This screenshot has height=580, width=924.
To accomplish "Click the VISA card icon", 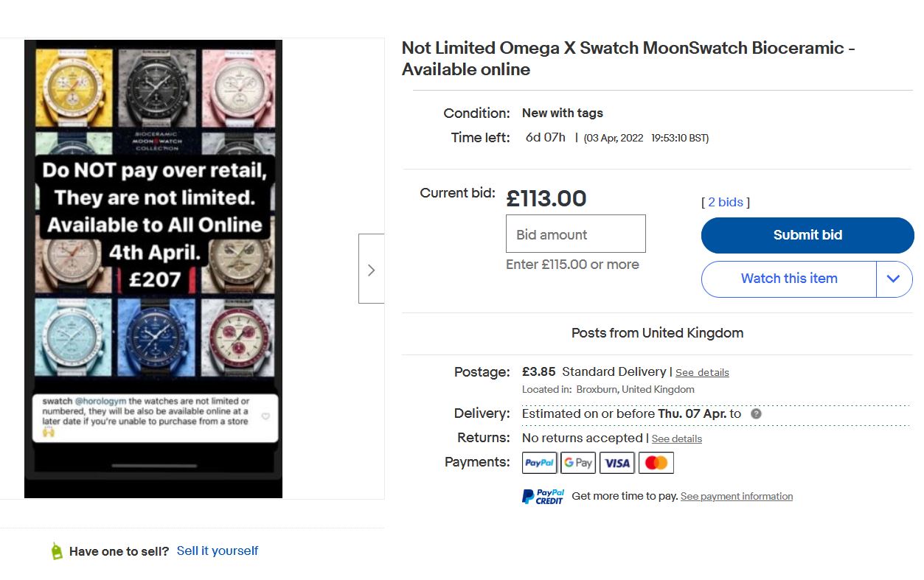I will click(616, 463).
